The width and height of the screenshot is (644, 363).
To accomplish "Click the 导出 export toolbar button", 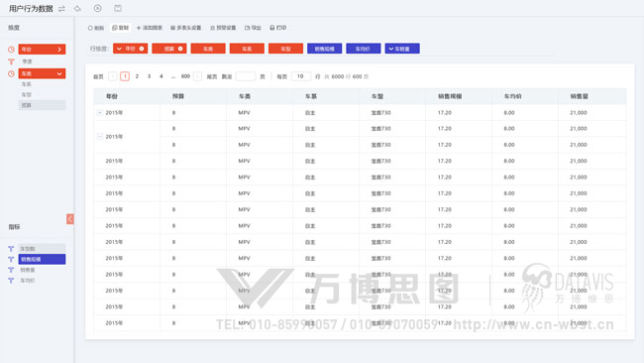I will 253,28.
